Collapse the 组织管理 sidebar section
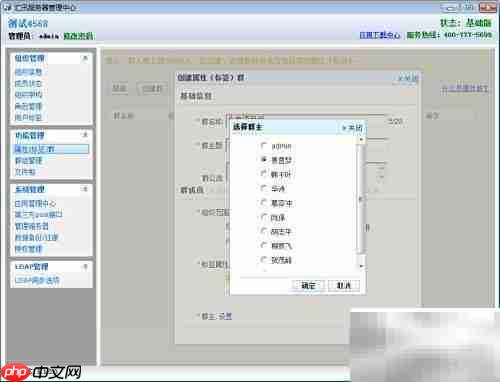Screen dimensions: 500x382 pos(85,58)
